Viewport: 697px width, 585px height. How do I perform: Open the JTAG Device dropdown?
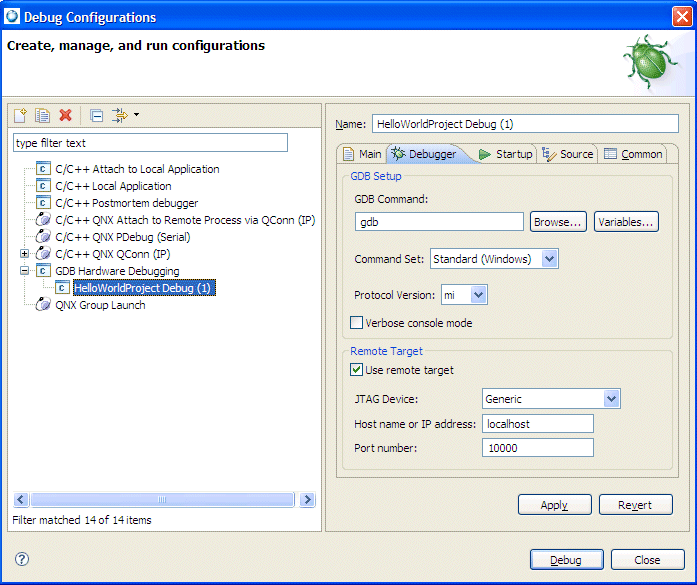[x=611, y=399]
